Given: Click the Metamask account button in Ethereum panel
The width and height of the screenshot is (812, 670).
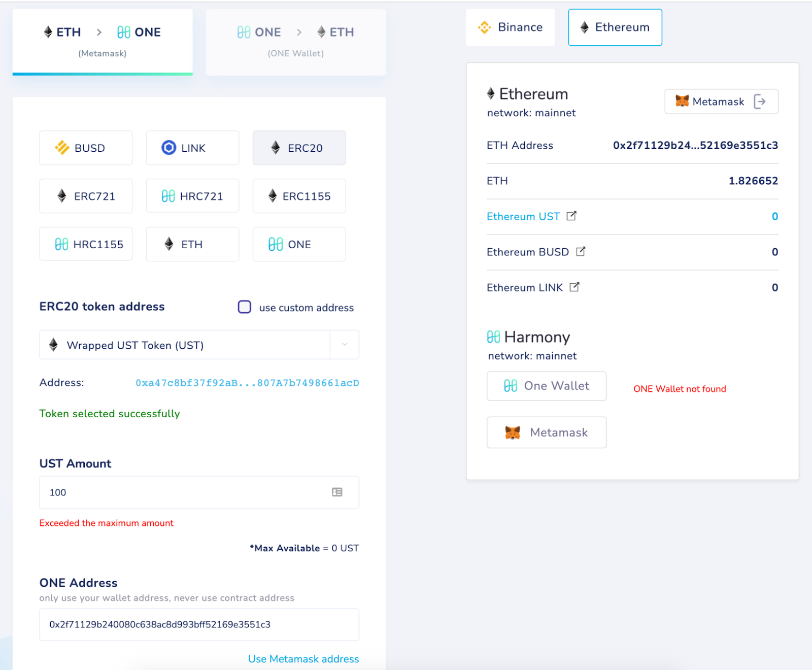Looking at the screenshot, I should tap(721, 102).
